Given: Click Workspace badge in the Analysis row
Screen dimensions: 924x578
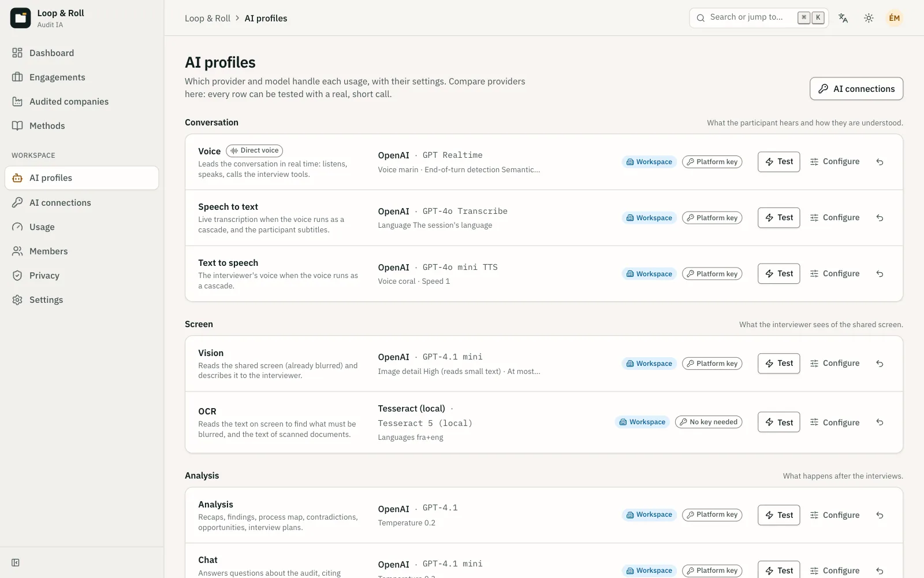Looking at the screenshot, I should coord(649,514).
